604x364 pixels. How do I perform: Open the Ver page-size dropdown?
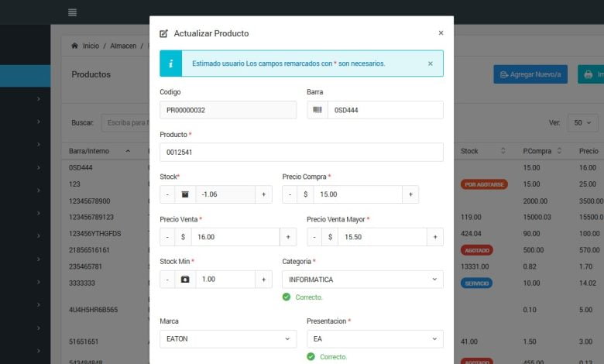[582, 122]
